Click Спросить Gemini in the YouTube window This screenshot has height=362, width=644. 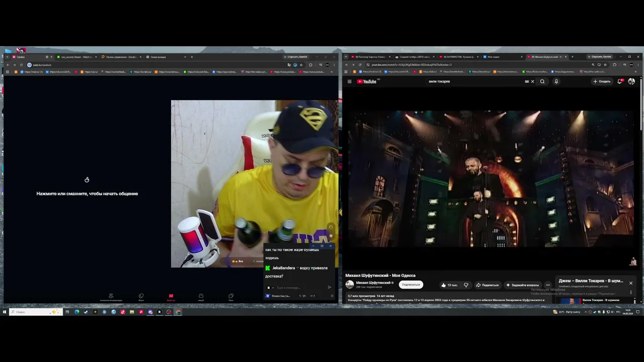click(x=599, y=57)
